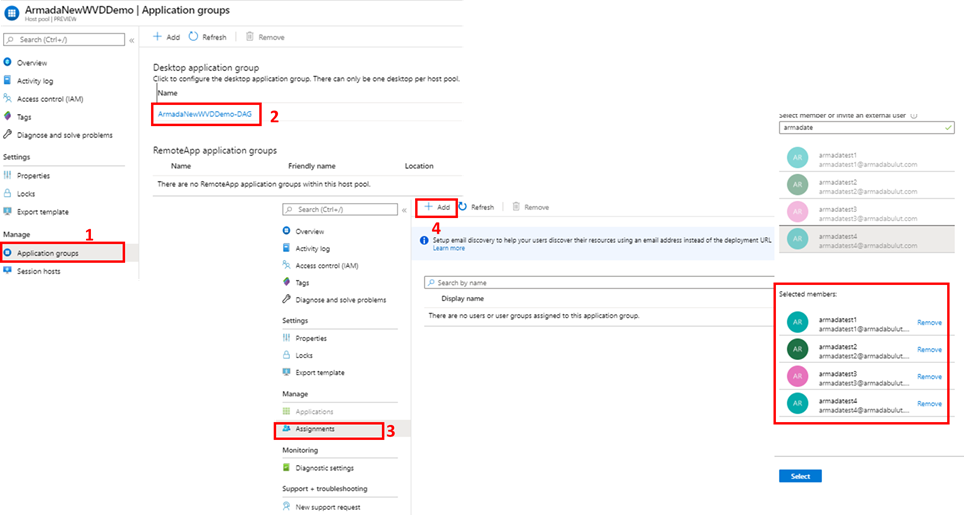964x515 pixels.
Task: Collapse the application group side menu chevron
Action: pyautogui.click(x=404, y=210)
